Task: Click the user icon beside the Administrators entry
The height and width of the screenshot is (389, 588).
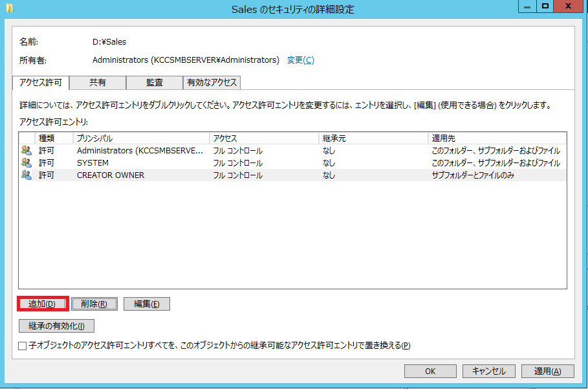Action: click(26, 150)
